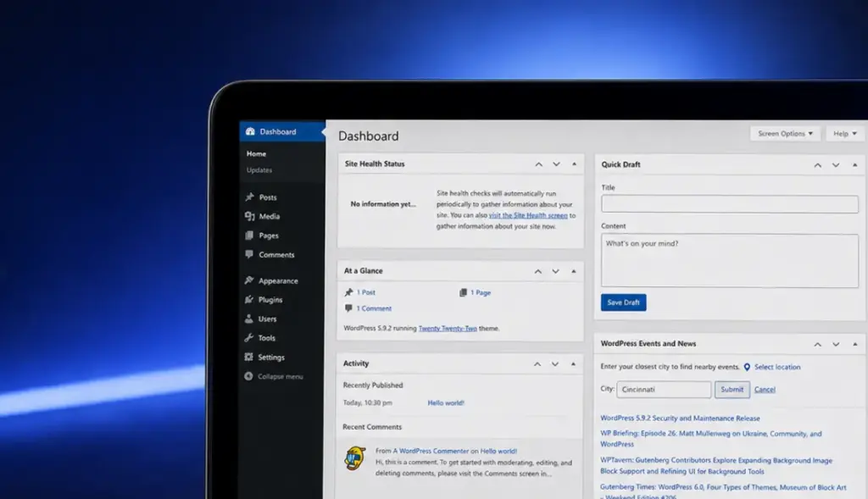Open the Hello world! published post link

tap(446, 402)
